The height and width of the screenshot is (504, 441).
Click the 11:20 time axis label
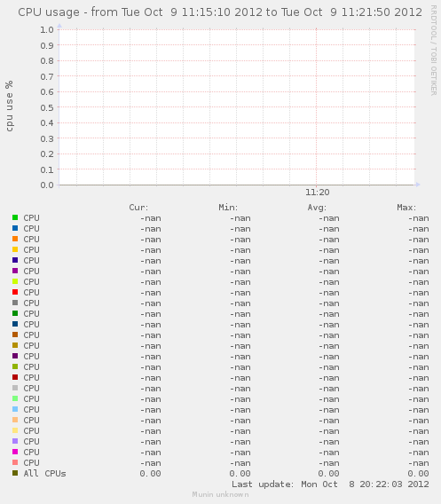pyautogui.click(x=318, y=193)
